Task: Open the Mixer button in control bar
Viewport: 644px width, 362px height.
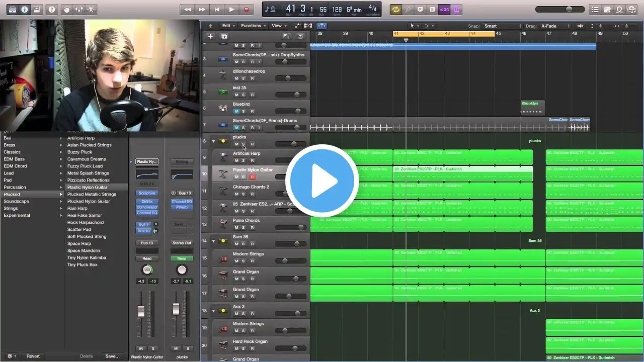Action: click(x=78, y=10)
